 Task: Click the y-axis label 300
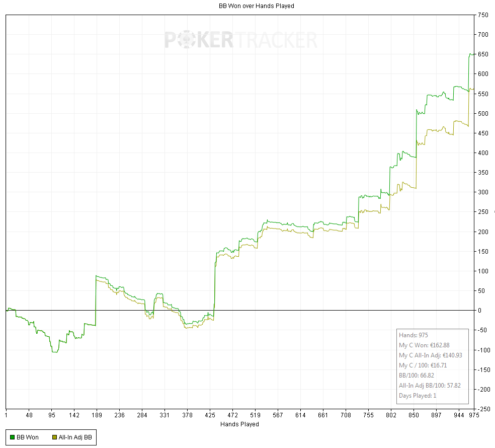pyautogui.click(x=483, y=192)
